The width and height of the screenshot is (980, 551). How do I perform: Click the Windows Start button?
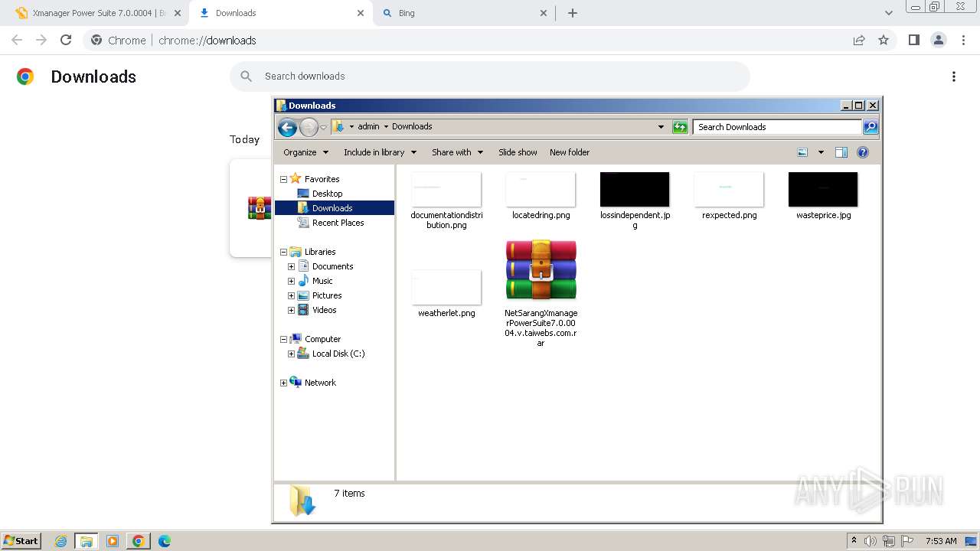point(21,541)
